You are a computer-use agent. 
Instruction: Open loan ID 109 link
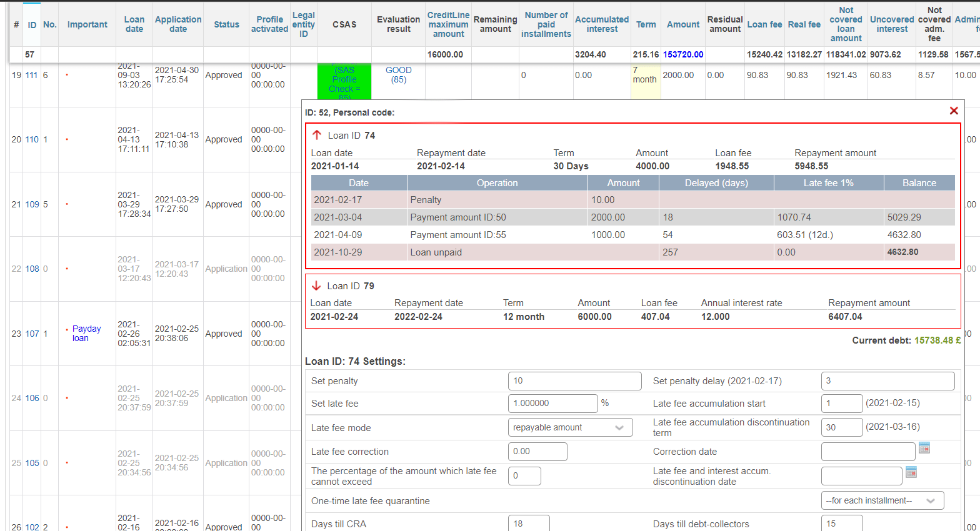coord(32,204)
